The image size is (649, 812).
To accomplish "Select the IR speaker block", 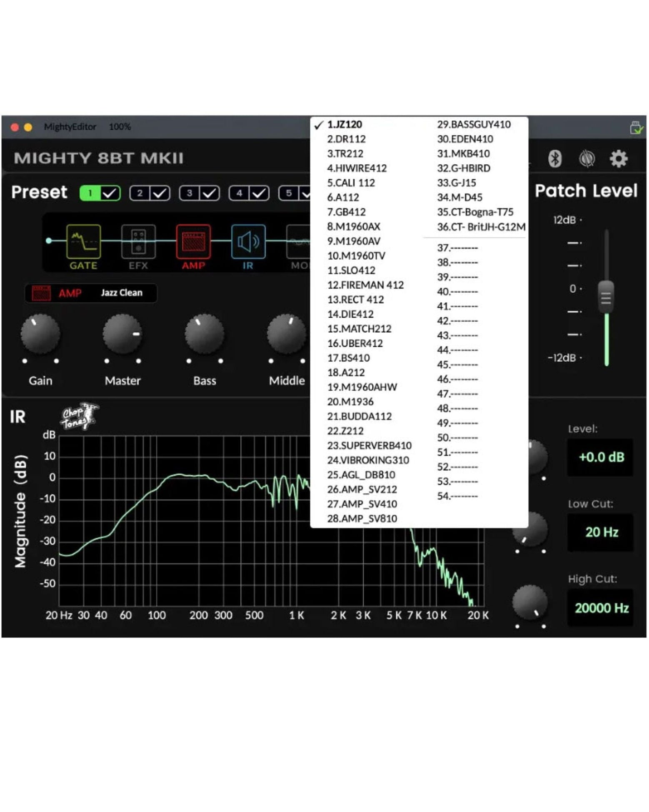I will (x=248, y=242).
